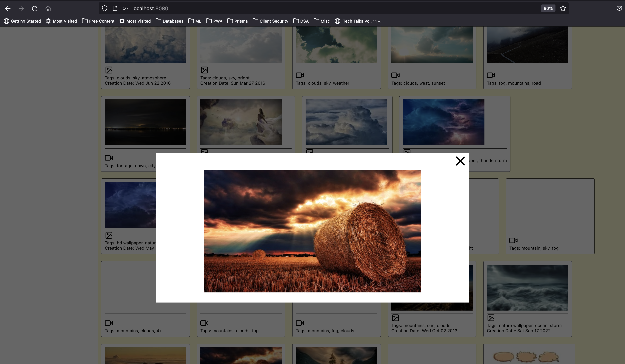Open the stormy ocean waves thumbnail
Image resolution: width=625 pixels, height=364 pixels.
pyautogui.click(x=527, y=287)
